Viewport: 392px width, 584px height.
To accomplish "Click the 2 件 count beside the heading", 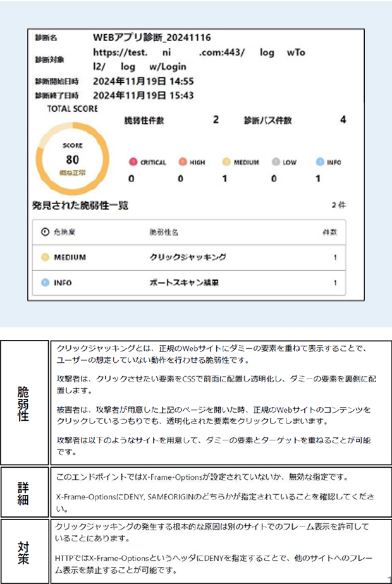I will (339, 205).
